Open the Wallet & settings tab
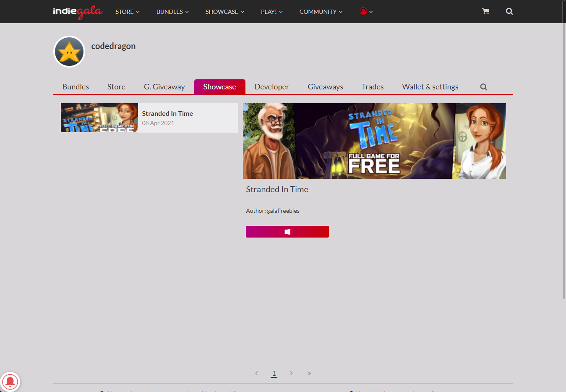The height and width of the screenshot is (392, 566). pyautogui.click(x=430, y=87)
